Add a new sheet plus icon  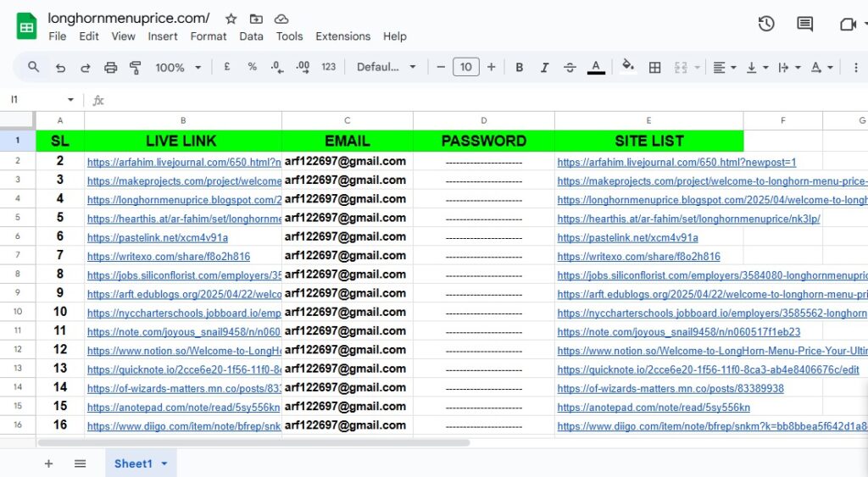[48, 463]
